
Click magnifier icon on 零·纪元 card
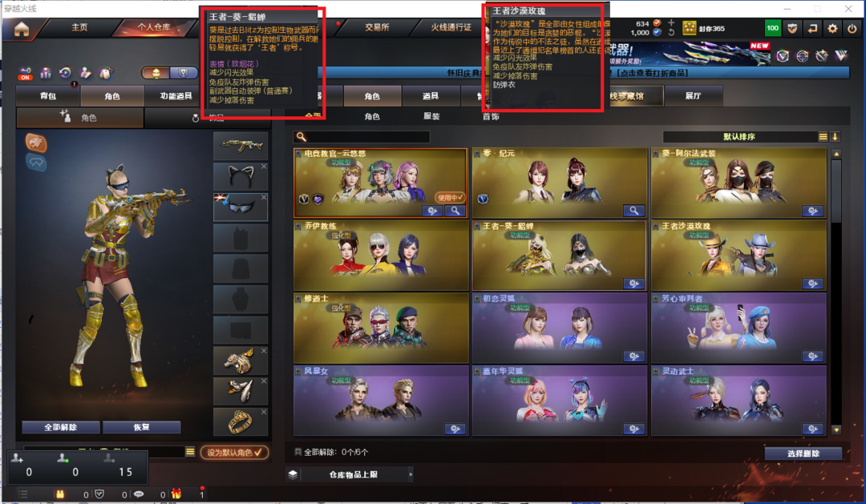point(633,210)
